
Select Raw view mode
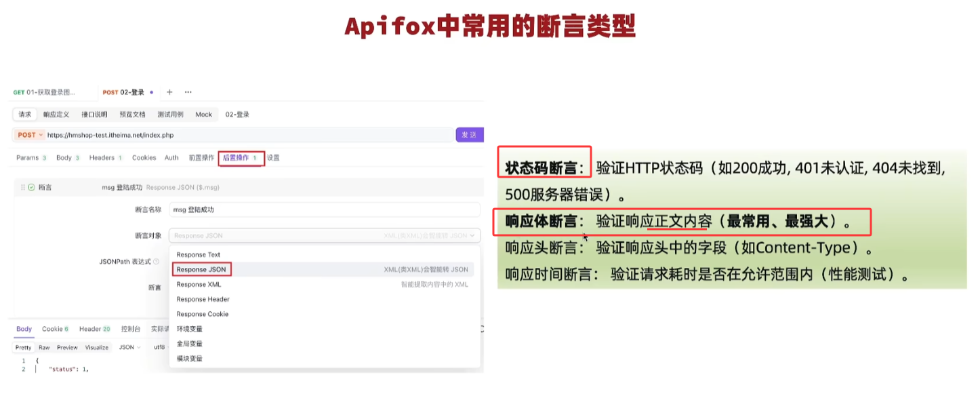44,347
